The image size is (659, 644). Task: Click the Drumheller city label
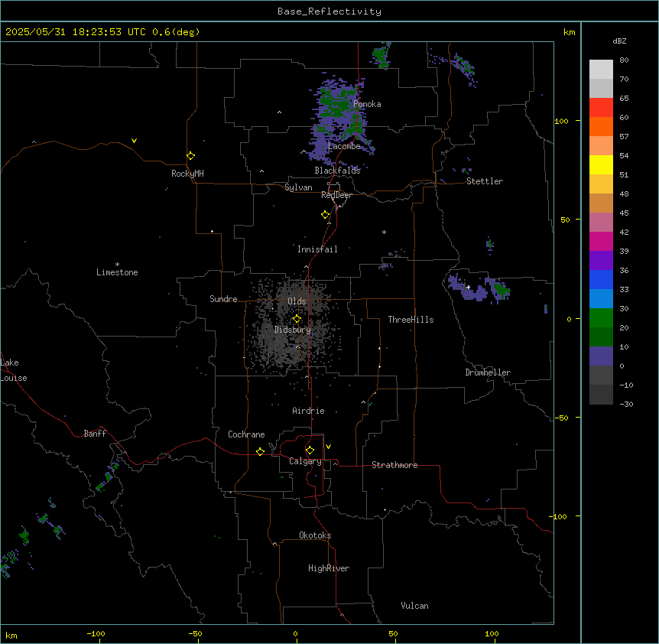[x=488, y=372]
